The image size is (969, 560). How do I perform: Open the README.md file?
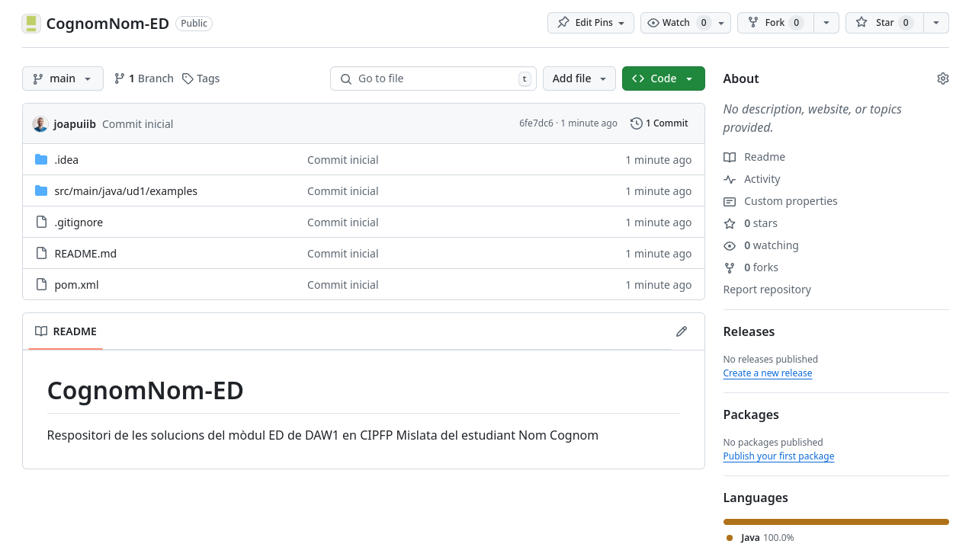pyautogui.click(x=85, y=254)
